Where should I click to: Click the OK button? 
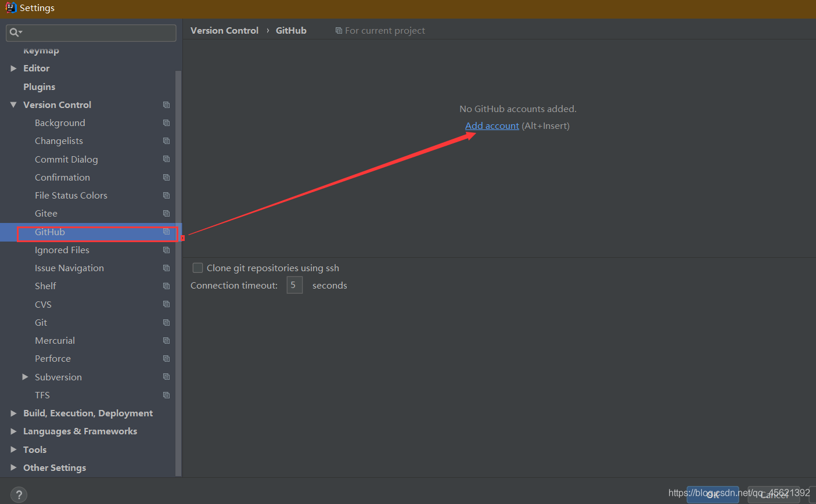point(713,495)
